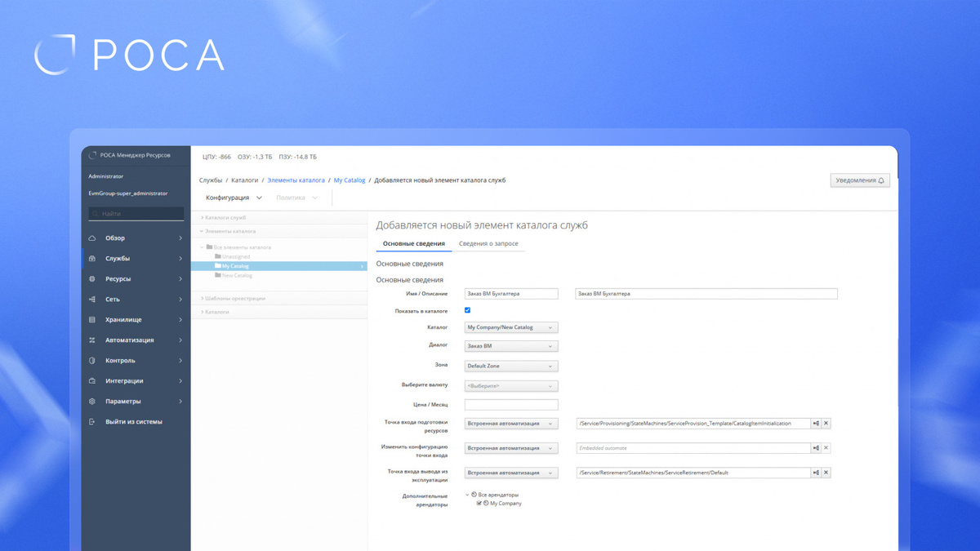Click the My Catalog folder icon
980x551 pixels.
coord(218,266)
